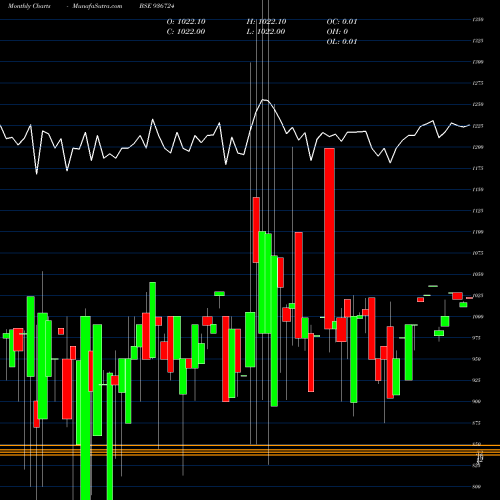Click the 900 price axis label
This screenshot has width=500, height=500.
pos(477,401)
